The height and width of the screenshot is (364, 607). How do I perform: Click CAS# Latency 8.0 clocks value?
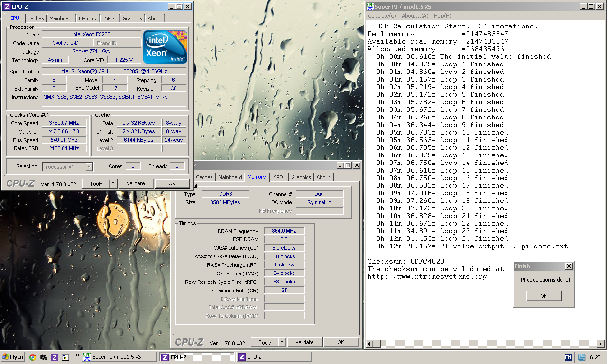(284, 248)
